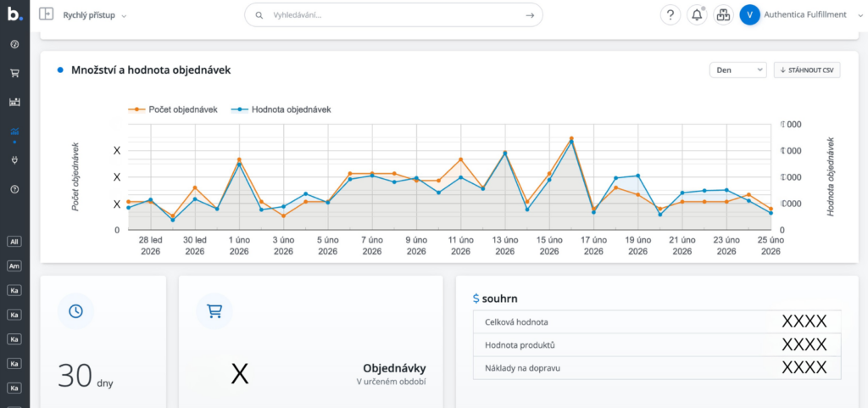Click the boxes icon in top bar
This screenshot has height=408, width=868.
pyautogui.click(x=723, y=15)
